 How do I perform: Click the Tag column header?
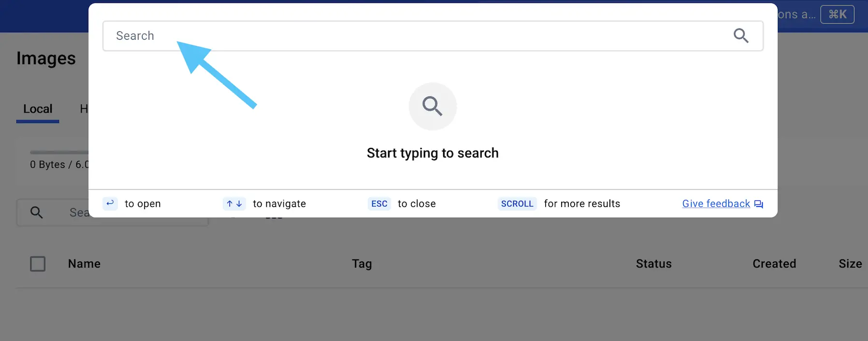[x=362, y=264]
